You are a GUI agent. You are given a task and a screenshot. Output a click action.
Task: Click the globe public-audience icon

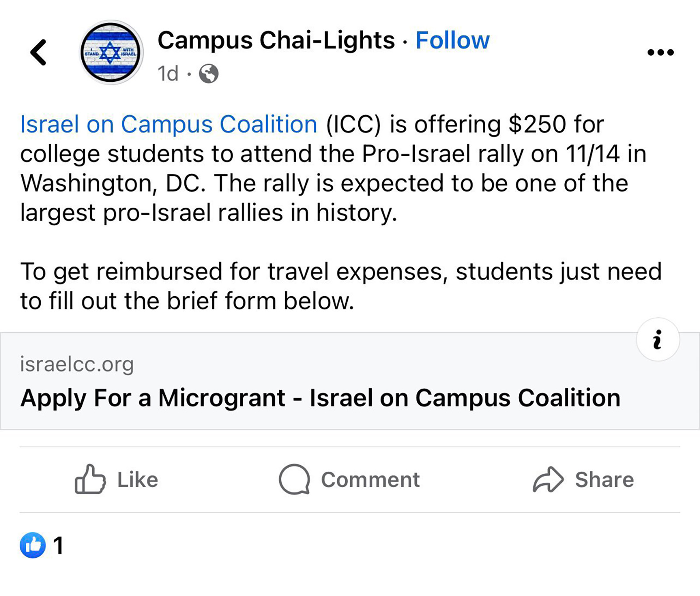[209, 74]
